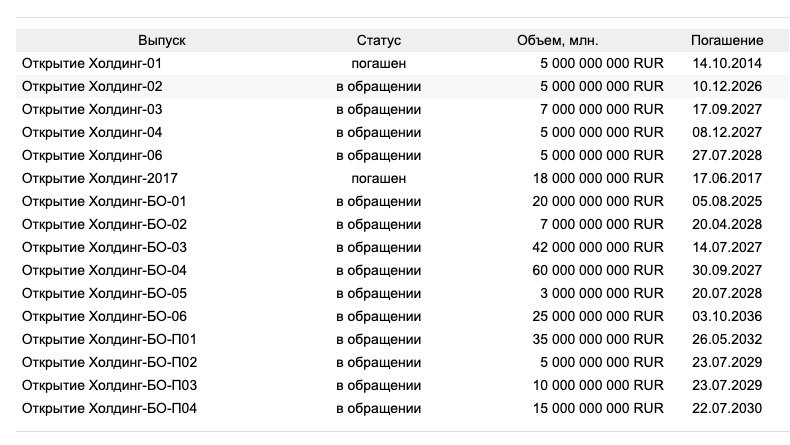The image size is (790, 445).
Task: Click the Выпуск column header
Action: pos(162,40)
